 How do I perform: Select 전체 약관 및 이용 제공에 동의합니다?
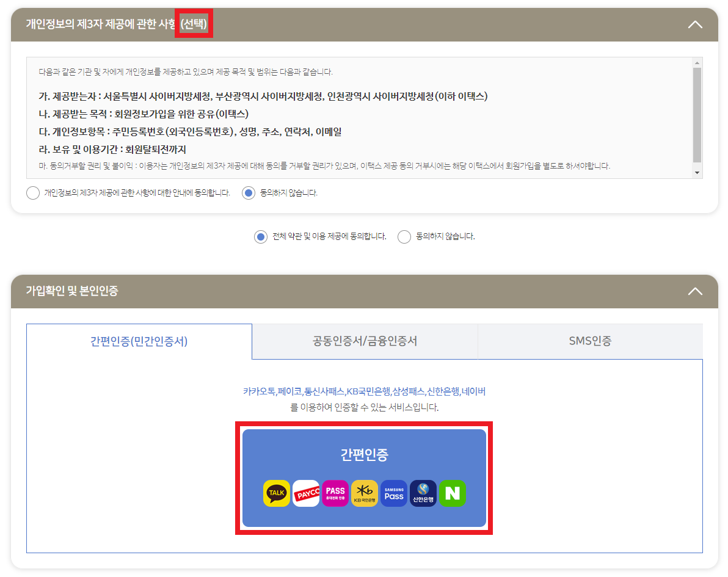pyautogui.click(x=261, y=237)
